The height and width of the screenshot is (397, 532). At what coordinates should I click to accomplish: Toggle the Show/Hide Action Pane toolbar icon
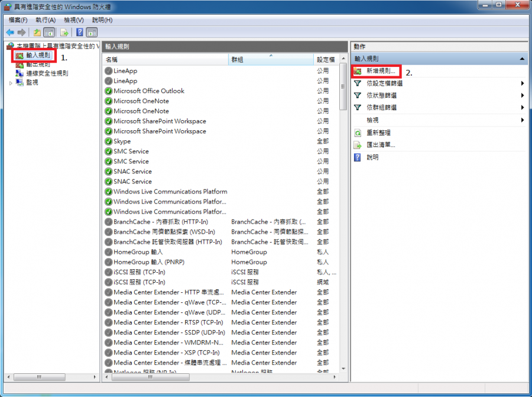[x=92, y=32]
